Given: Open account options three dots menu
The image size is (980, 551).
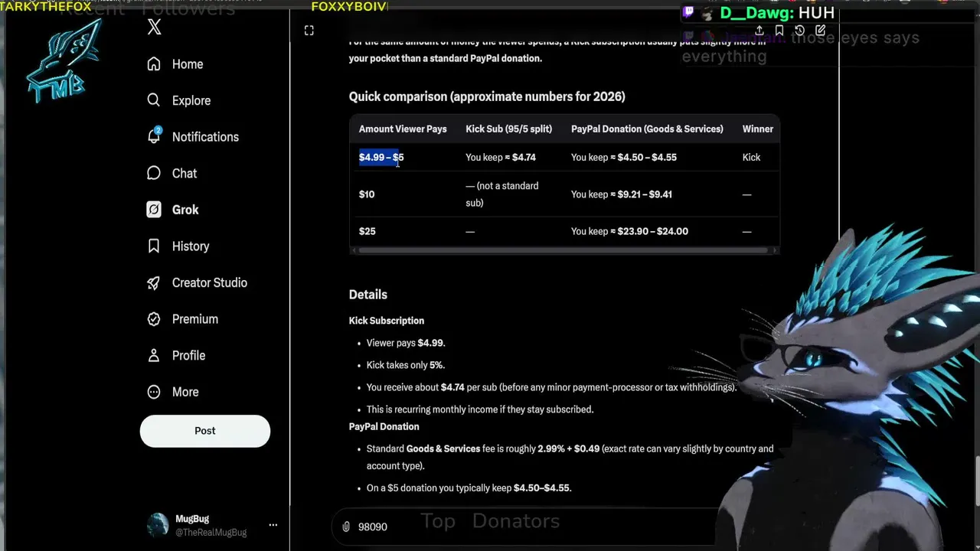Looking at the screenshot, I should (x=273, y=525).
